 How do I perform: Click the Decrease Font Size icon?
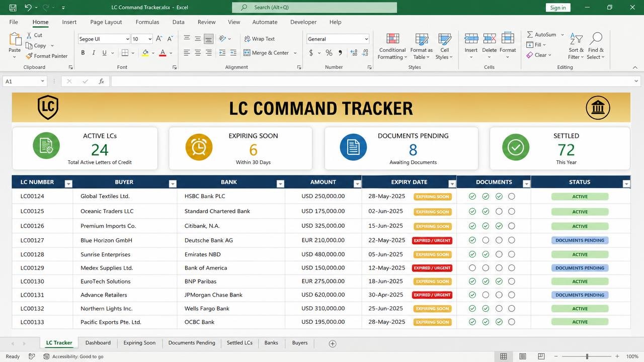170,39
